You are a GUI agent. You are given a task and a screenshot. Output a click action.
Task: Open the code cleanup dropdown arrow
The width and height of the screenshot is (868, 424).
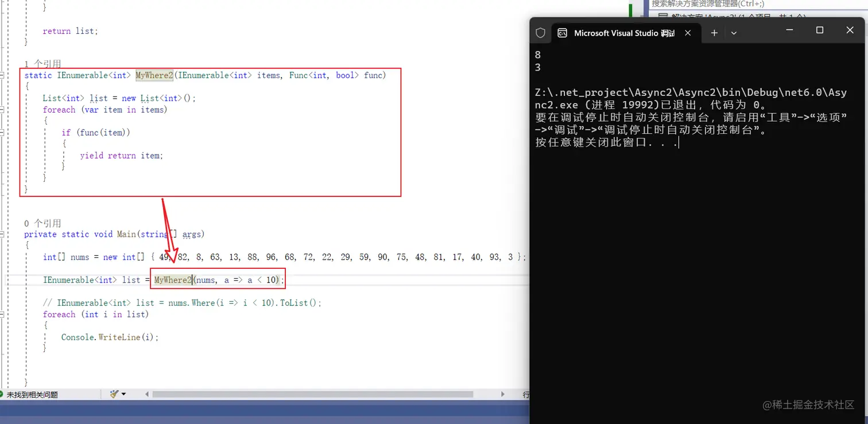click(123, 394)
